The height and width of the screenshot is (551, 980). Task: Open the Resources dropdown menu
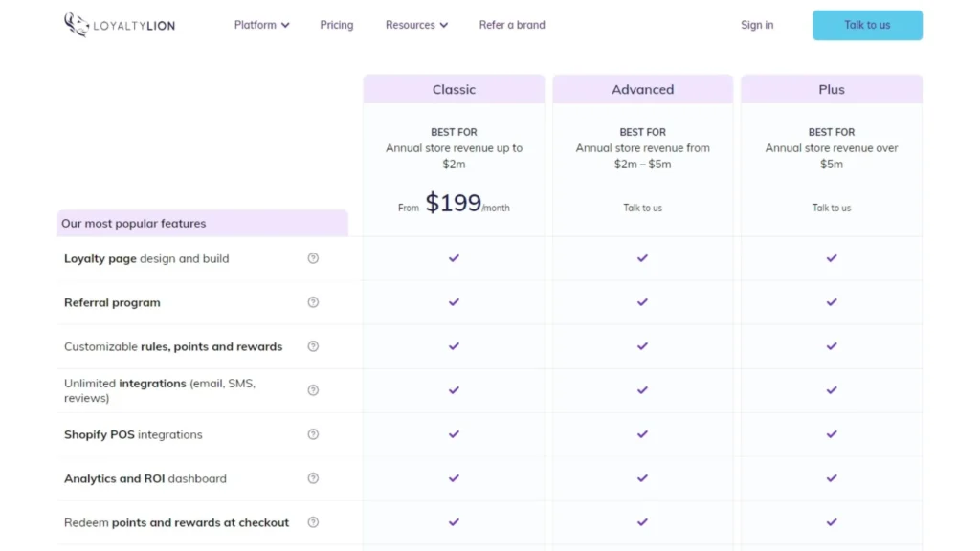(x=416, y=25)
